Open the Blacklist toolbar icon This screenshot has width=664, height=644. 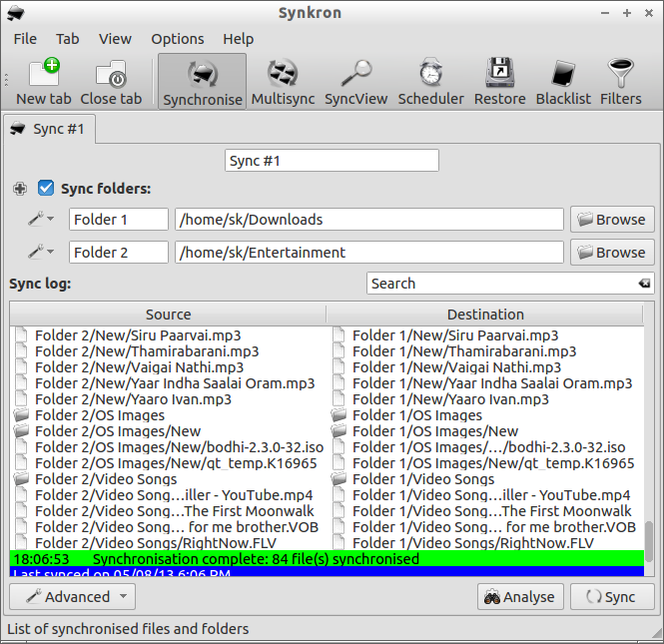point(563,81)
